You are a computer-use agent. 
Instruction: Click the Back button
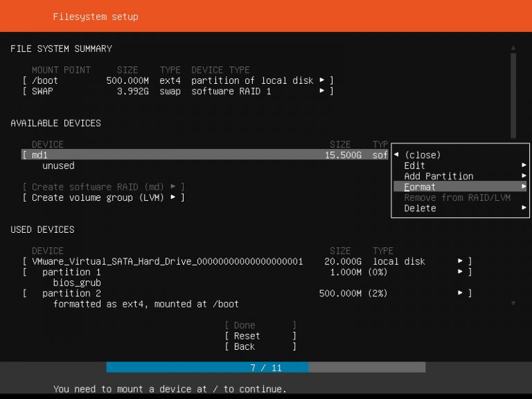click(260, 346)
